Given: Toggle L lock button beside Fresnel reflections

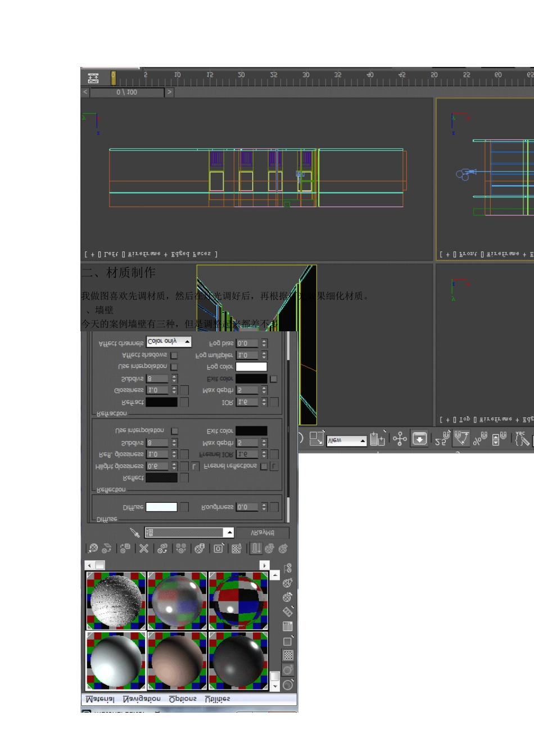Looking at the screenshot, I should point(274,466).
